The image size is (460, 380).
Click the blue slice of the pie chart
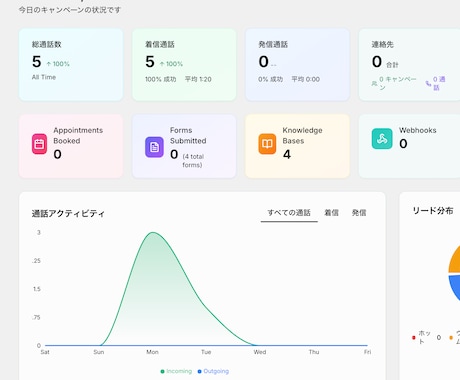click(x=456, y=287)
